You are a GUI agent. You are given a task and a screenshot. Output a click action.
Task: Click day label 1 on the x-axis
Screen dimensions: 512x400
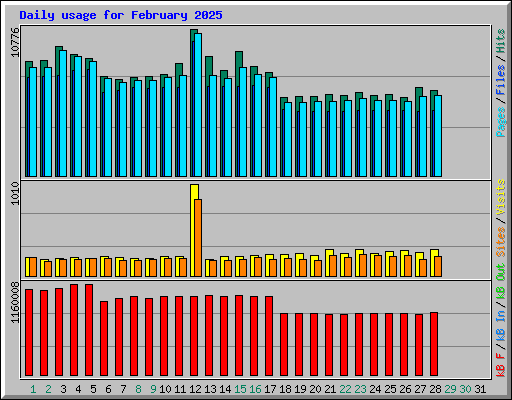pyautogui.click(x=33, y=389)
